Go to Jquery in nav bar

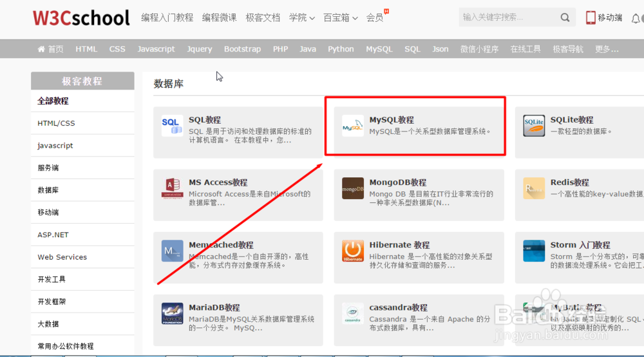click(200, 49)
